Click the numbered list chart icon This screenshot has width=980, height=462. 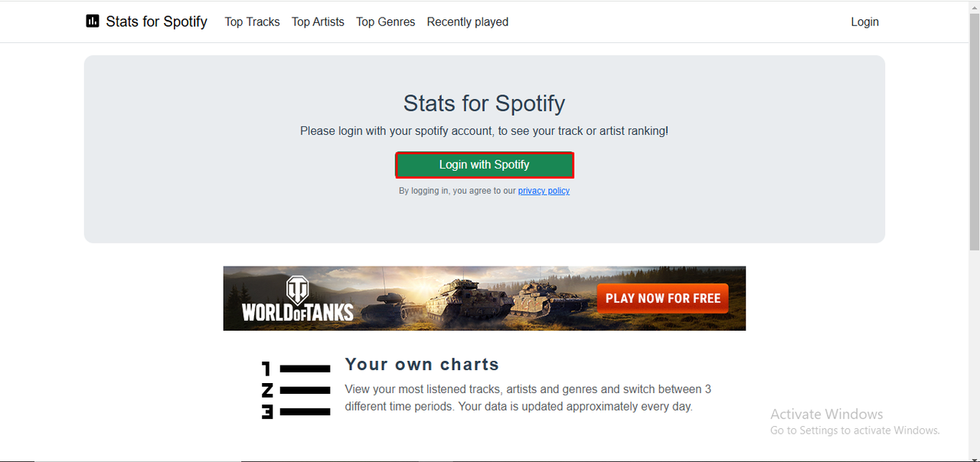click(x=296, y=390)
